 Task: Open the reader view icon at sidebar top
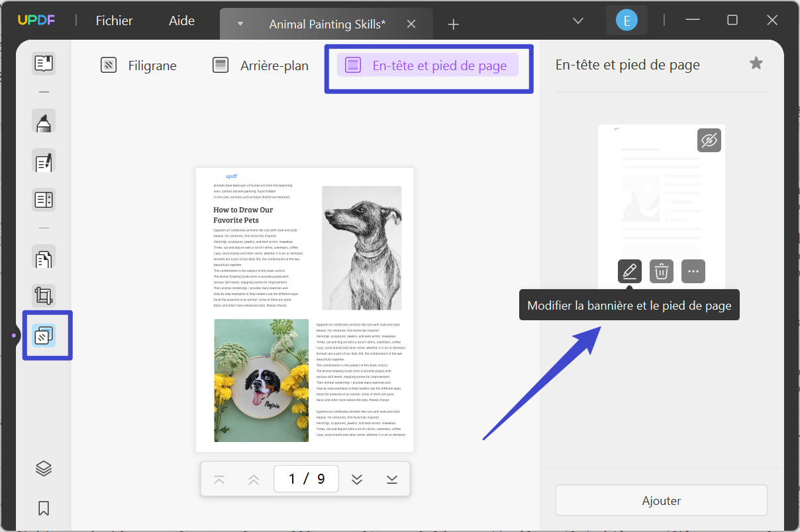click(44, 63)
